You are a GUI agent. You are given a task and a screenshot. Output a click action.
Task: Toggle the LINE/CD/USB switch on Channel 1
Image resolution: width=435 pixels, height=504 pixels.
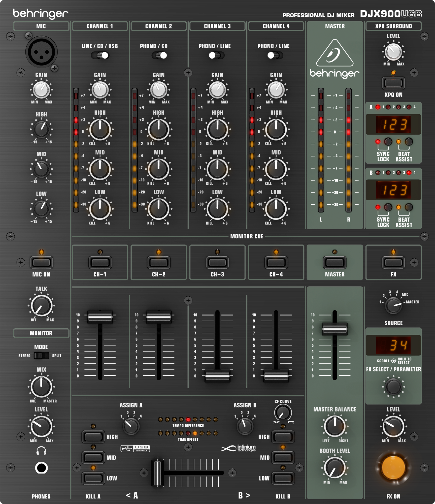pyautogui.click(x=100, y=56)
